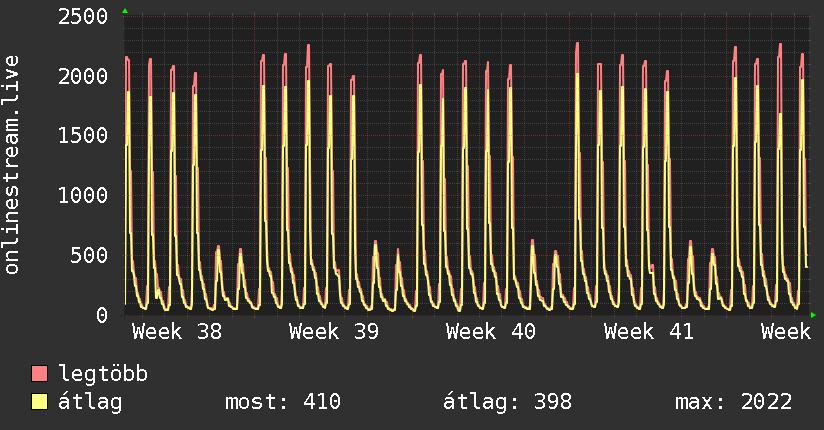
Task: Click the Week 38 axis label
Action: [x=177, y=332]
